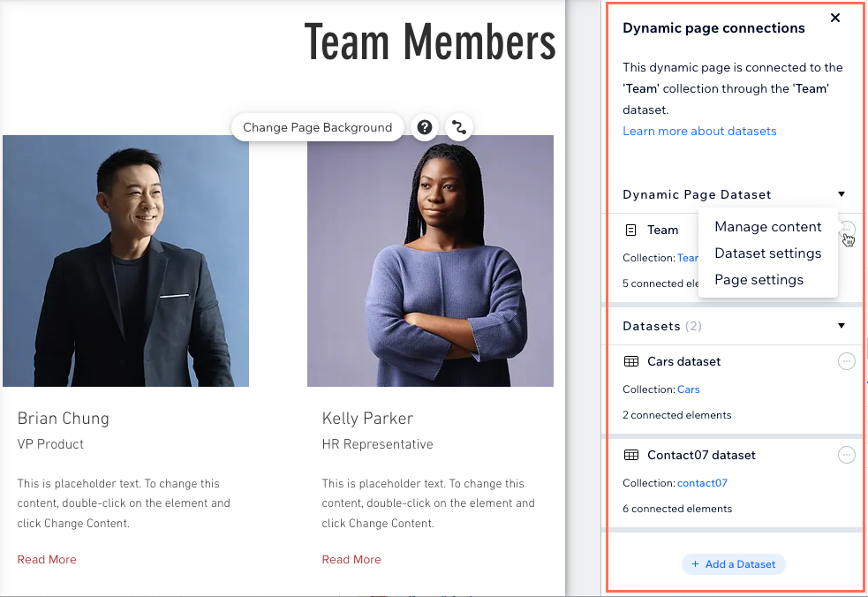Image resolution: width=868 pixels, height=597 pixels.
Task: Open more options for Cars dataset
Action: coord(846,361)
